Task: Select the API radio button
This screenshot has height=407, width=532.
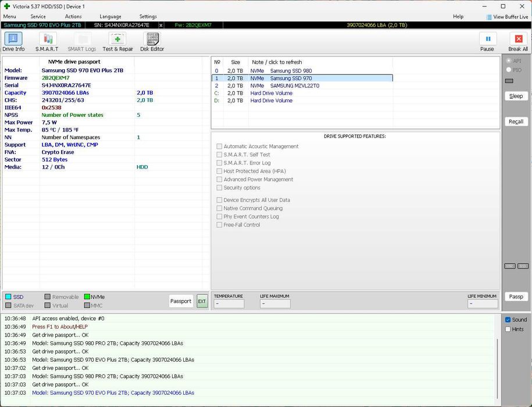Action: click(509, 60)
